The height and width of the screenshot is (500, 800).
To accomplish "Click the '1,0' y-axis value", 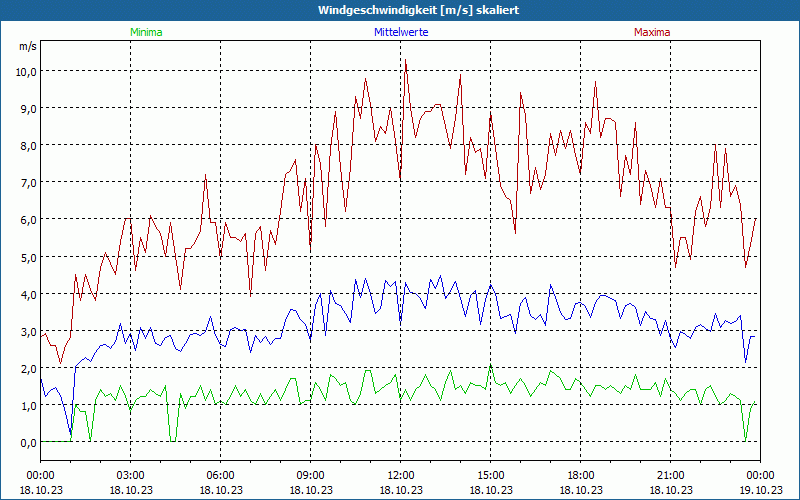I will tap(29, 406).
